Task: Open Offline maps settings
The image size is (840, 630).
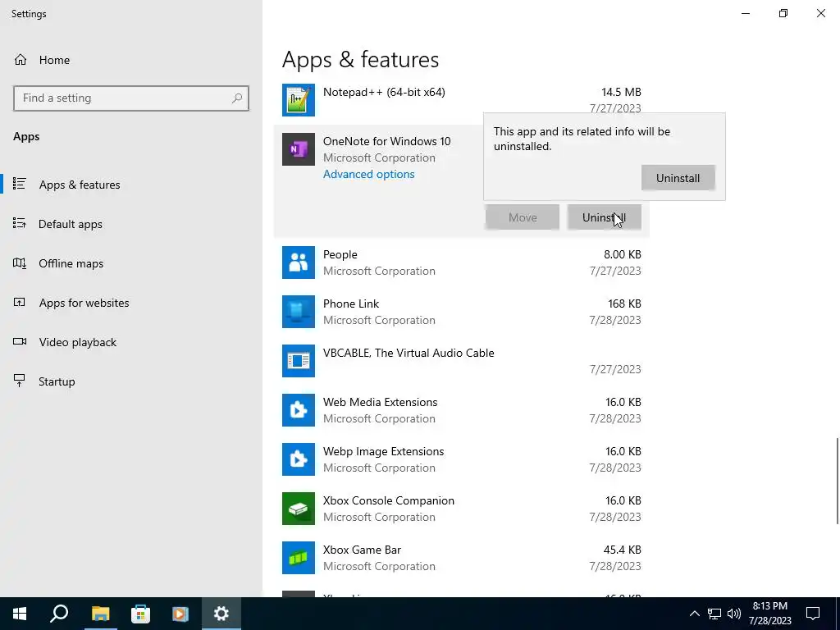Action: pyautogui.click(x=130, y=263)
